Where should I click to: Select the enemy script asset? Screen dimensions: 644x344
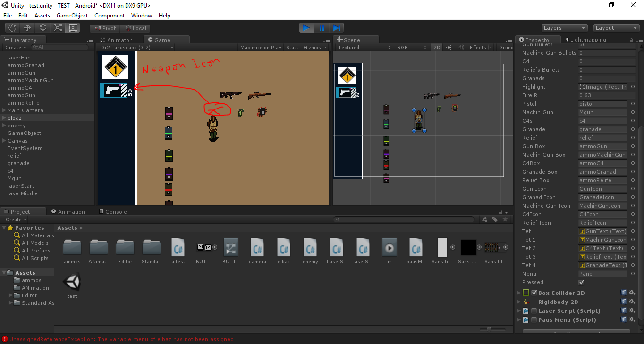[310, 251]
